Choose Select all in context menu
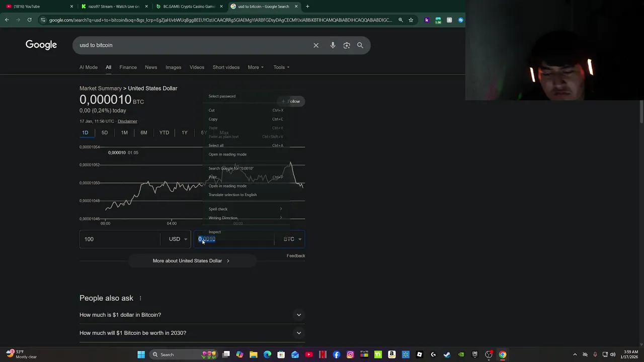Screen dimensions: 644x362 click(x=246, y=146)
